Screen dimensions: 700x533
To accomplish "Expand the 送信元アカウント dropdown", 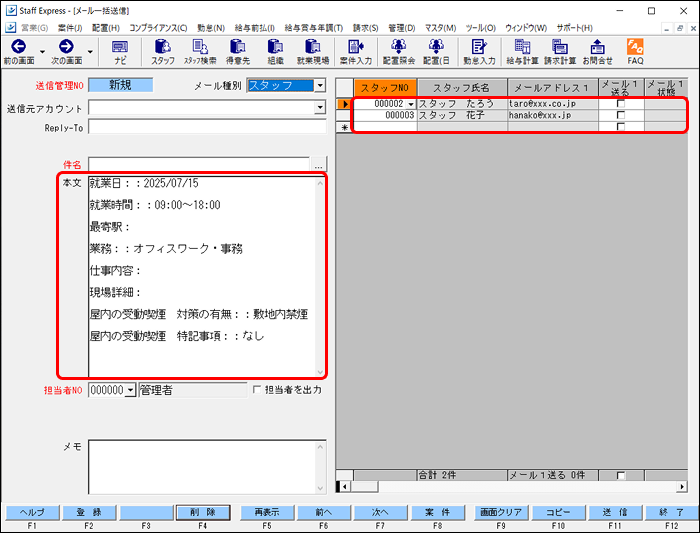I will point(320,108).
